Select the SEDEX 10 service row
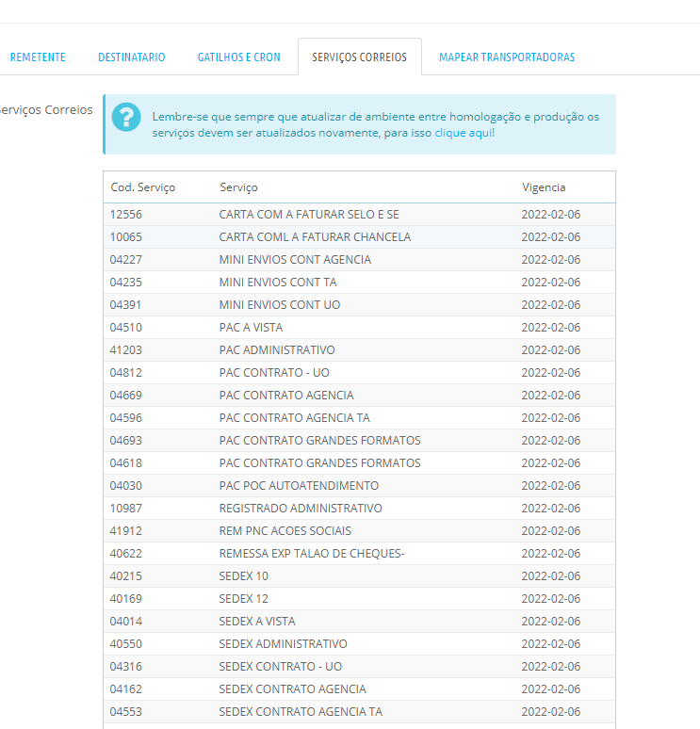 click(x=244, y=576)
